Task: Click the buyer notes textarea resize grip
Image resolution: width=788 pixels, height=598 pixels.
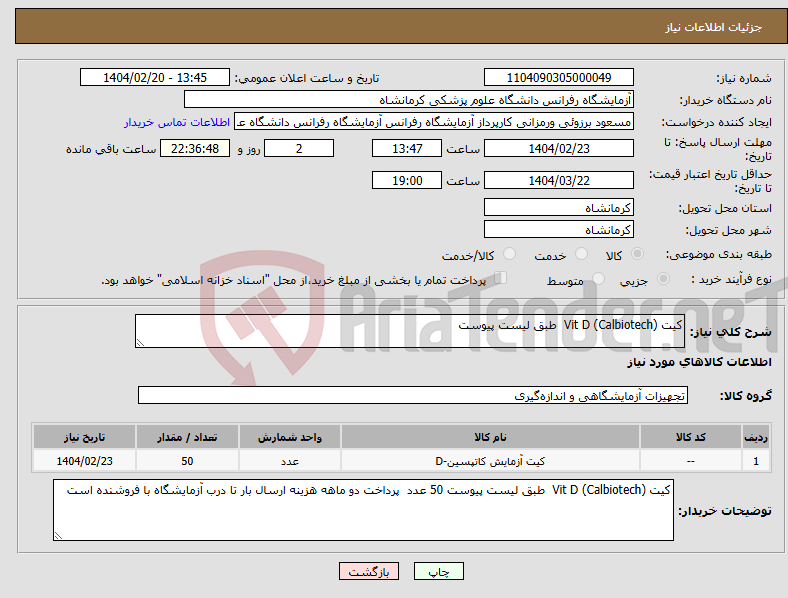Action: (x=58, y=536)
